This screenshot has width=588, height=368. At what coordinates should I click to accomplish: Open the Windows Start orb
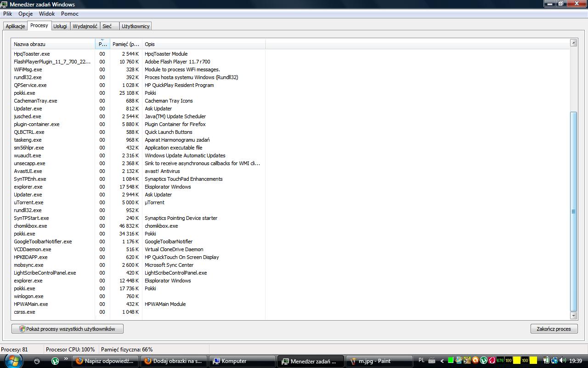tap(13, 360)
